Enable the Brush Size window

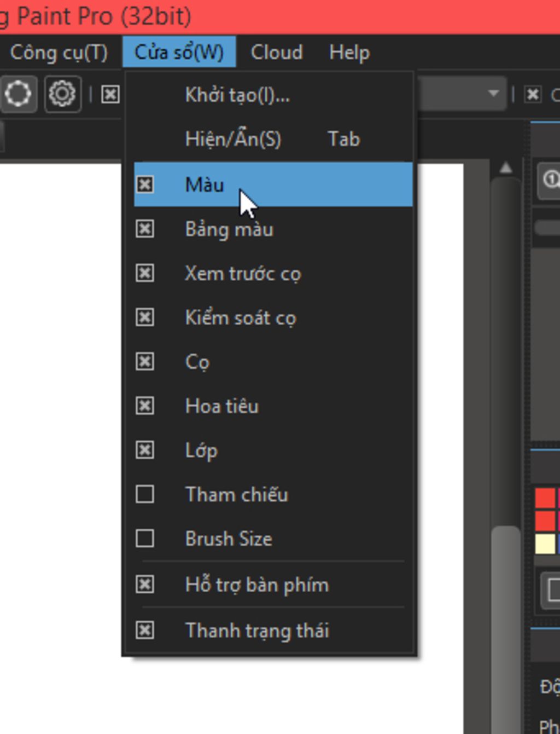(x=229, y=539)
